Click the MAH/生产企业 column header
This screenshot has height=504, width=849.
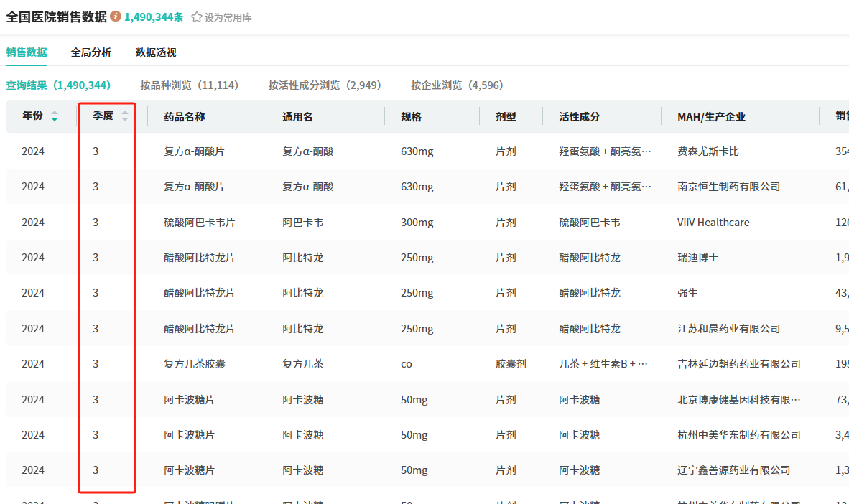(711, 117)
